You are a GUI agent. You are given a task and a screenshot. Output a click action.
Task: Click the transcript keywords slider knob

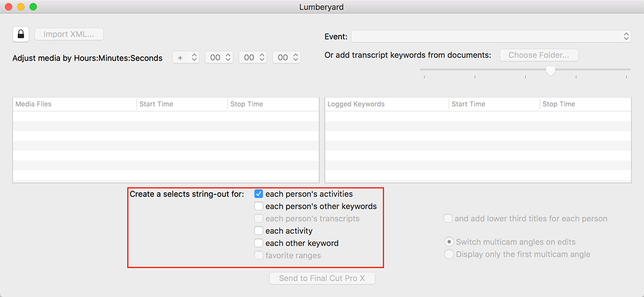(550, 70)
